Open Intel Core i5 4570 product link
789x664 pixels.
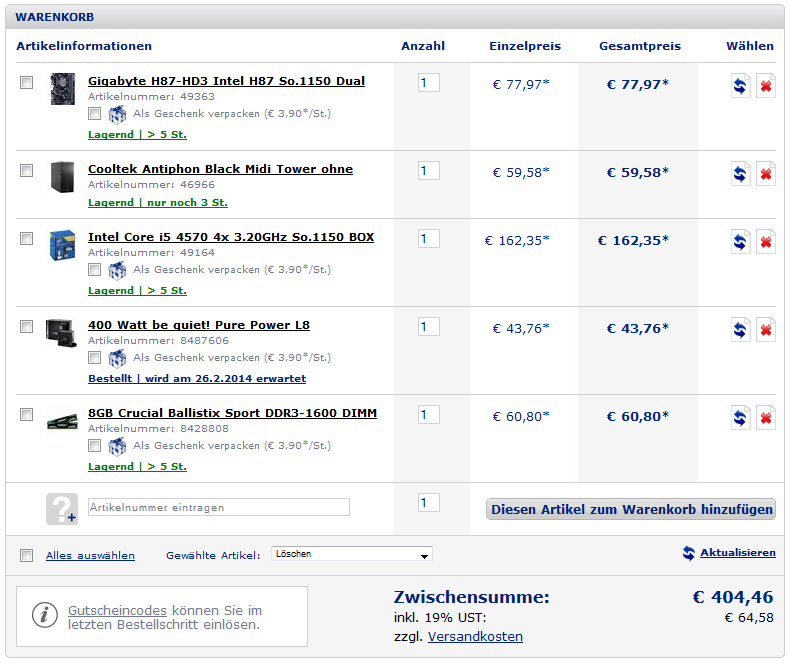tap(231, 237)
